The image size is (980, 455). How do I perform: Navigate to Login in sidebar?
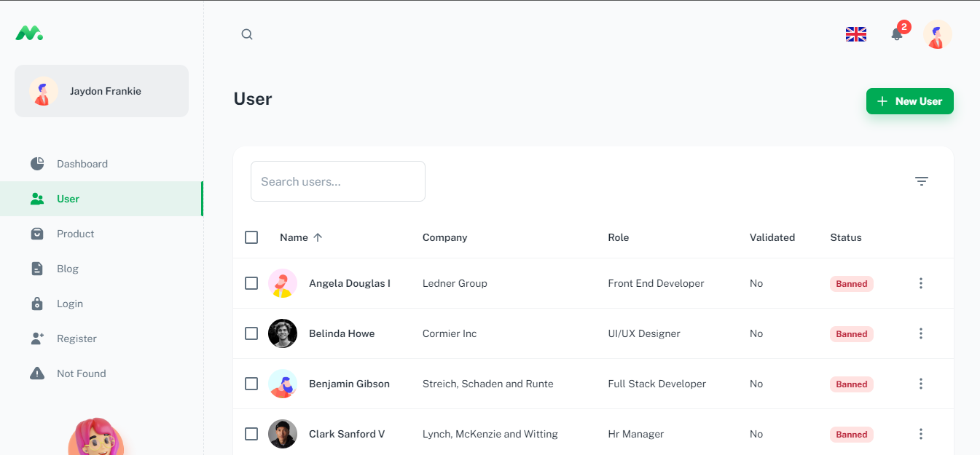click(101, 304)
